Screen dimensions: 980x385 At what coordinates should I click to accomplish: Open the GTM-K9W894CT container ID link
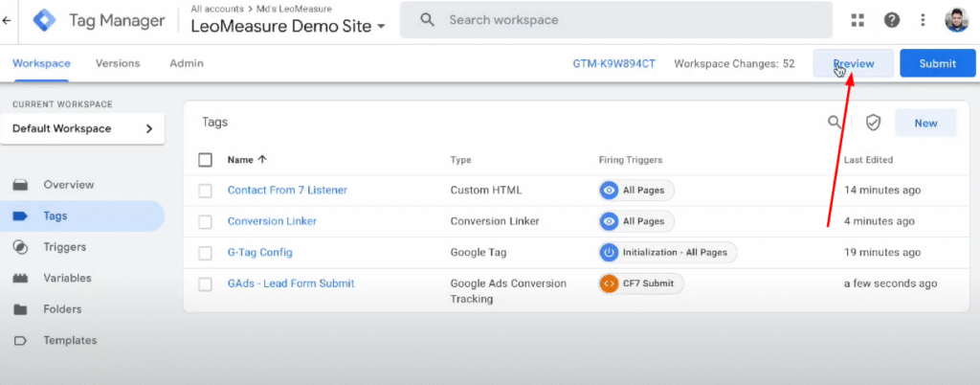click(613, 64)
